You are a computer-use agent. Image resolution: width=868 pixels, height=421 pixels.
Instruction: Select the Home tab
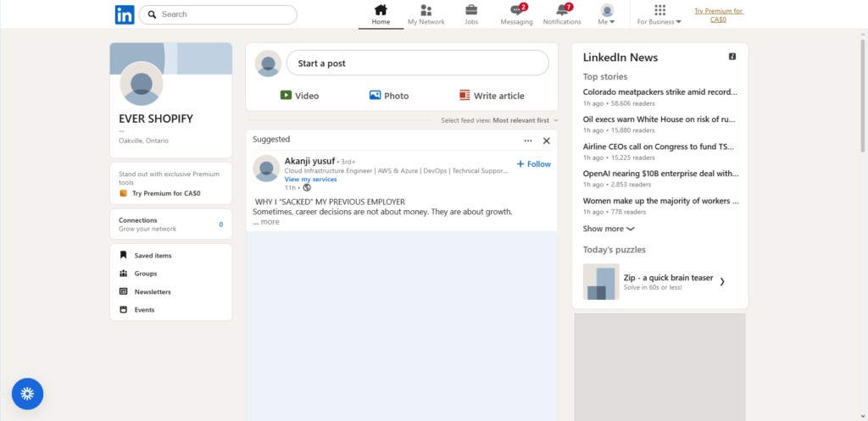click(381, 14)
